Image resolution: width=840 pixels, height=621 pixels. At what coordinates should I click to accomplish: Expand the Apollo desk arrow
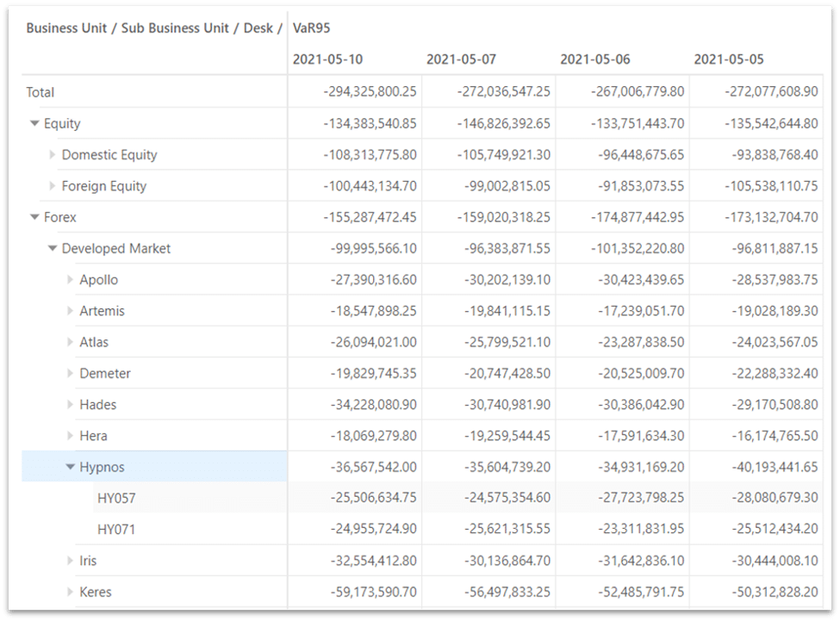pos(71,280)
